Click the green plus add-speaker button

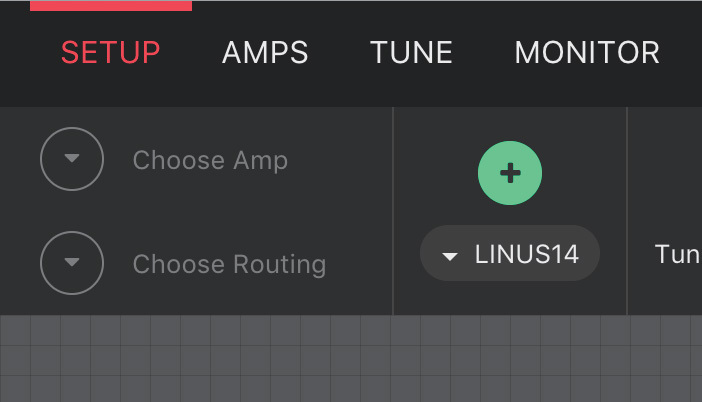tap(509, 173)
